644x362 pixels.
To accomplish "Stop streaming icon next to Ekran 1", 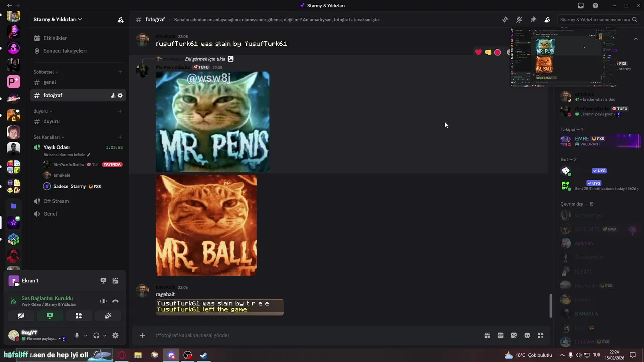I will [x=103, y=281].
